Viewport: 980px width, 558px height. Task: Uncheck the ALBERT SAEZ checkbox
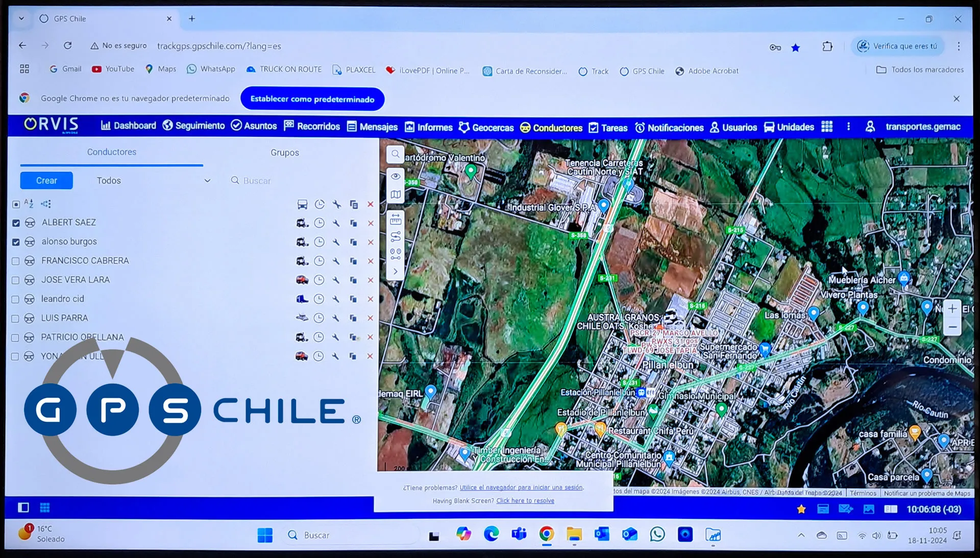click(16, 223)
